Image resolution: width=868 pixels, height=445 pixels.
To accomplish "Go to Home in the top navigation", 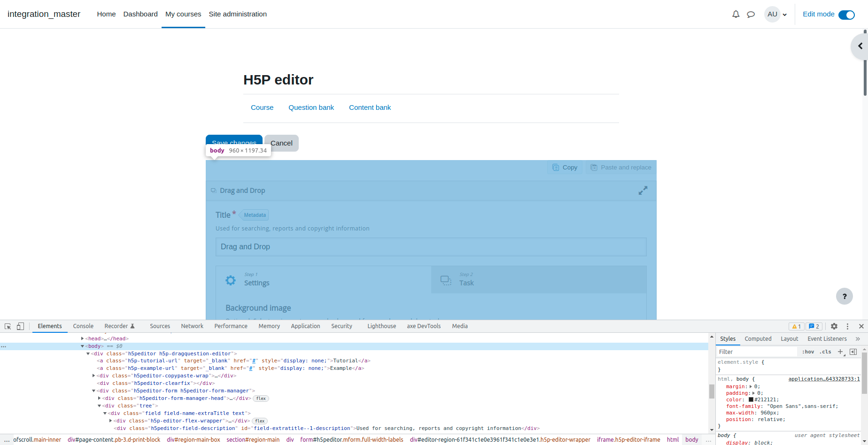I will 106,14.
